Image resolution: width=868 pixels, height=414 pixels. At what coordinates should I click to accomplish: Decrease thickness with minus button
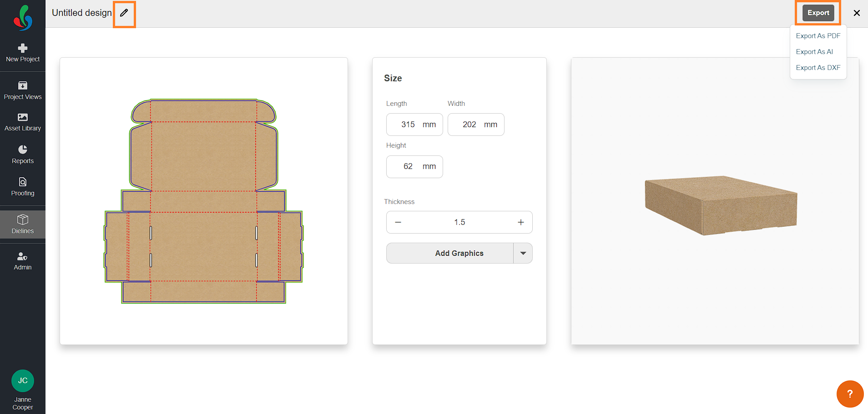(x=398, y=222)
